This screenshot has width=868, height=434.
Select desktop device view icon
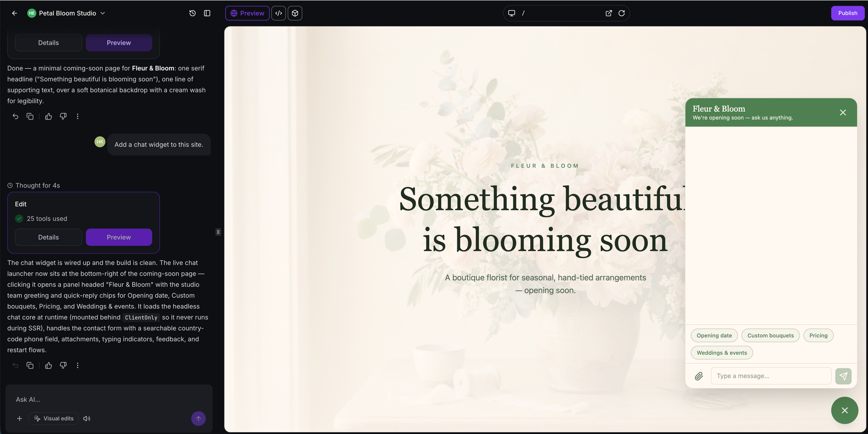[511, 13]
